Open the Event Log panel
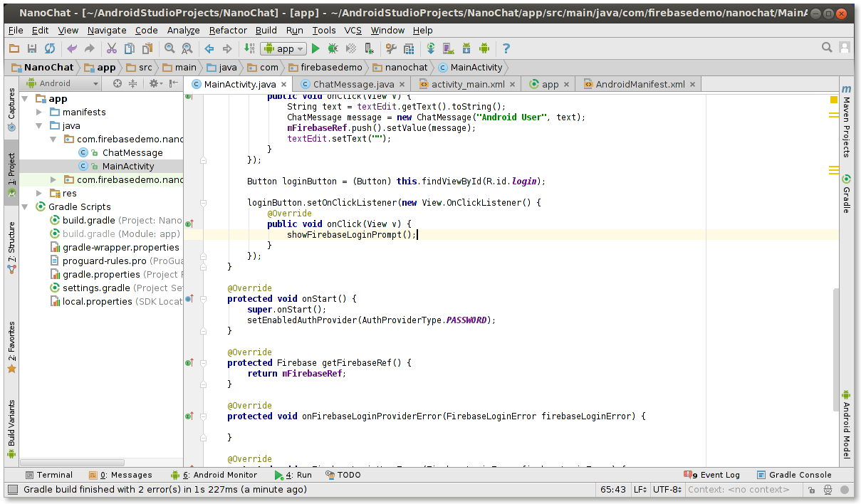Screen dimensions: 861x504 click(x=712, y=475)
